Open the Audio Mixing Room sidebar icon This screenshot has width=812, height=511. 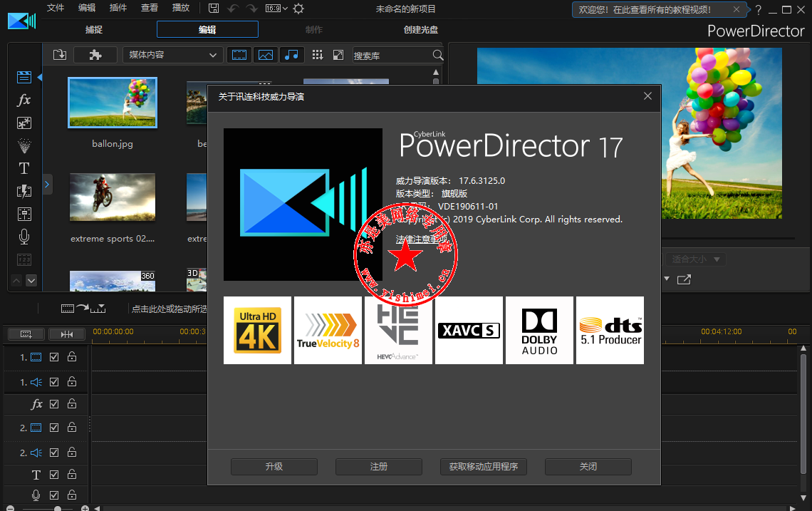24,214
